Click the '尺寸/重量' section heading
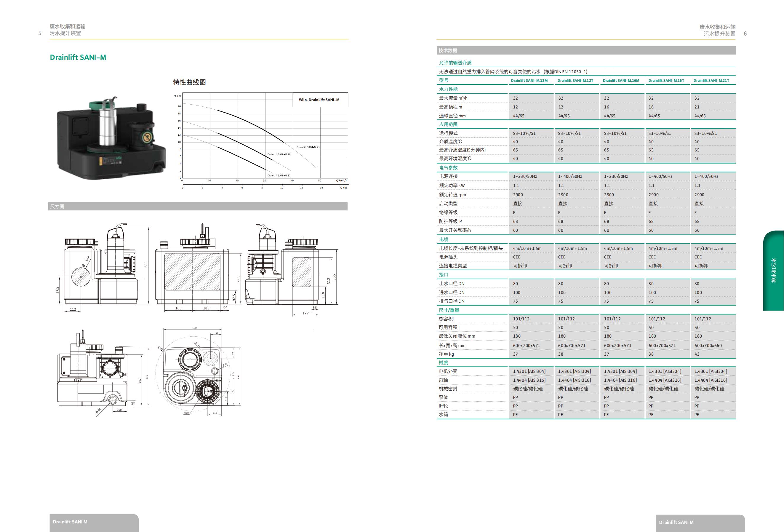 coord(449,310)
